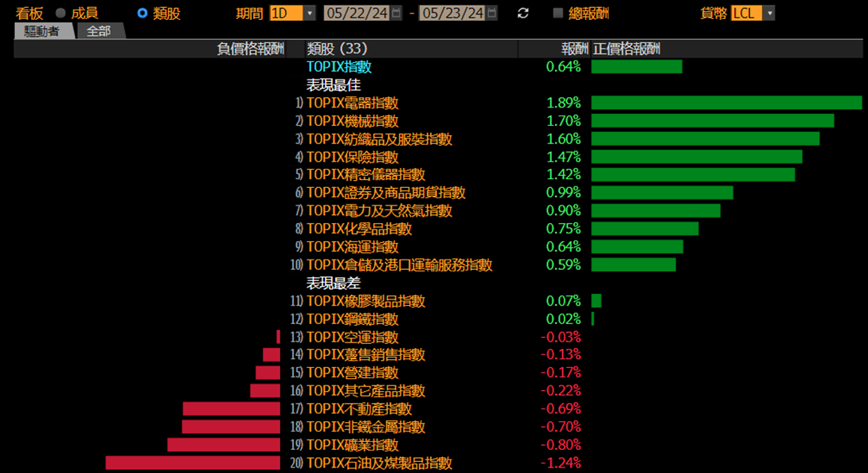Click the refresh arrows icon
868x473 pixels.
522,14
